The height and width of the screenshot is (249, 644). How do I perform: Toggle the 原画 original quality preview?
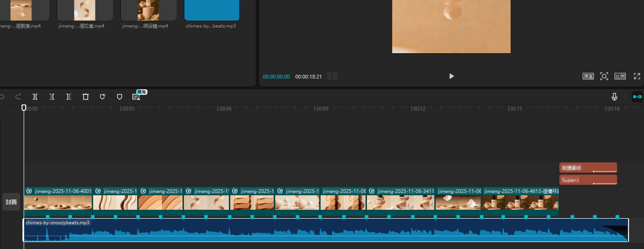pyautogui.click(x=588, y=76)
